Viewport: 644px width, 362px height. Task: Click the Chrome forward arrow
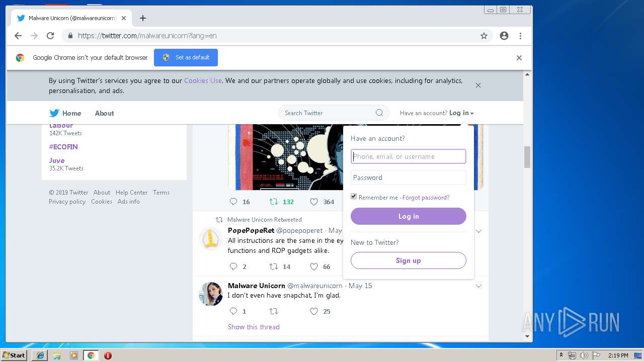click(x=34, y=36)
